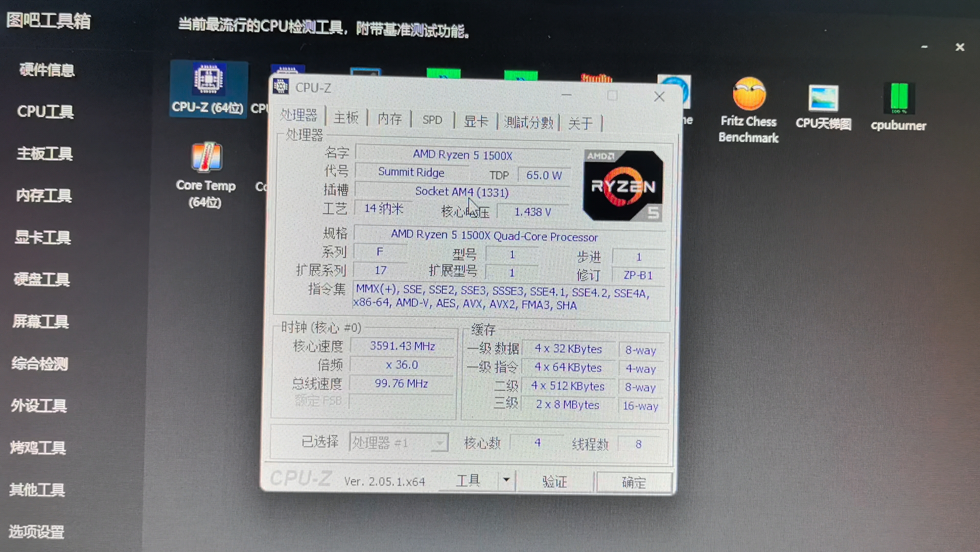Open 外设工具 category
The image size is (980, 552).
[x=38, y=405]
